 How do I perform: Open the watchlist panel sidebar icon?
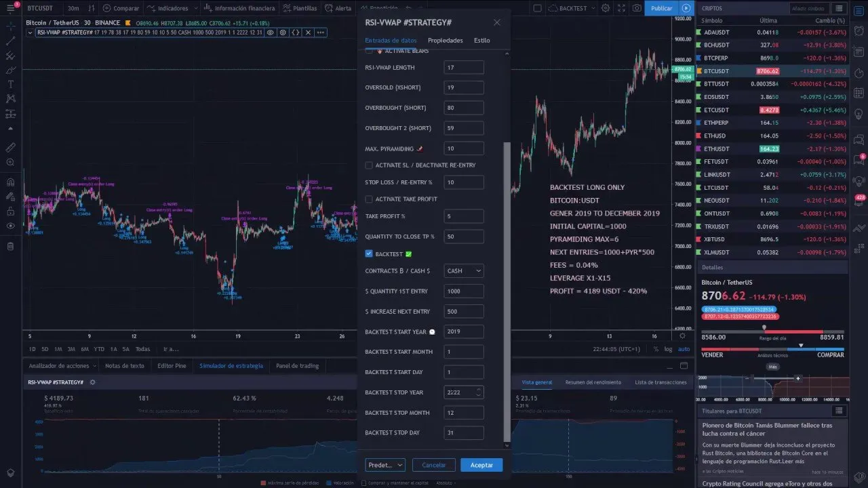coord(859,9)
